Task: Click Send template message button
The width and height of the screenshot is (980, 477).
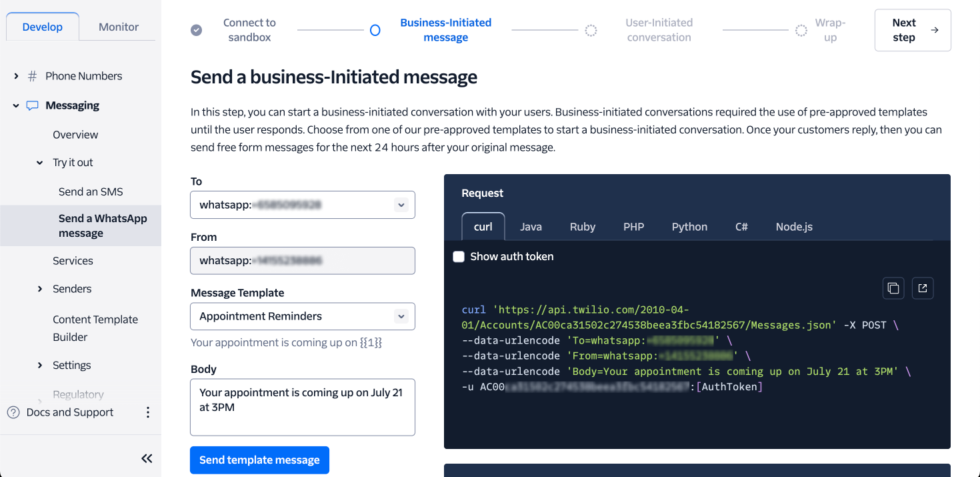Action: (259, 460)
